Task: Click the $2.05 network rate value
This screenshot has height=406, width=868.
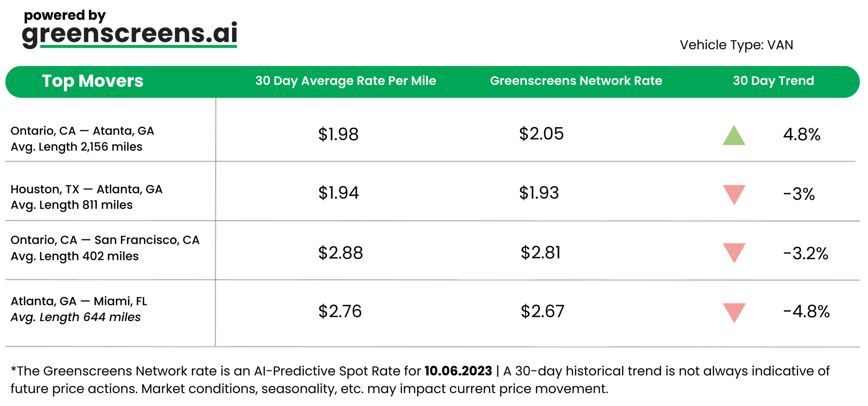Action: [x=541, y=134]
